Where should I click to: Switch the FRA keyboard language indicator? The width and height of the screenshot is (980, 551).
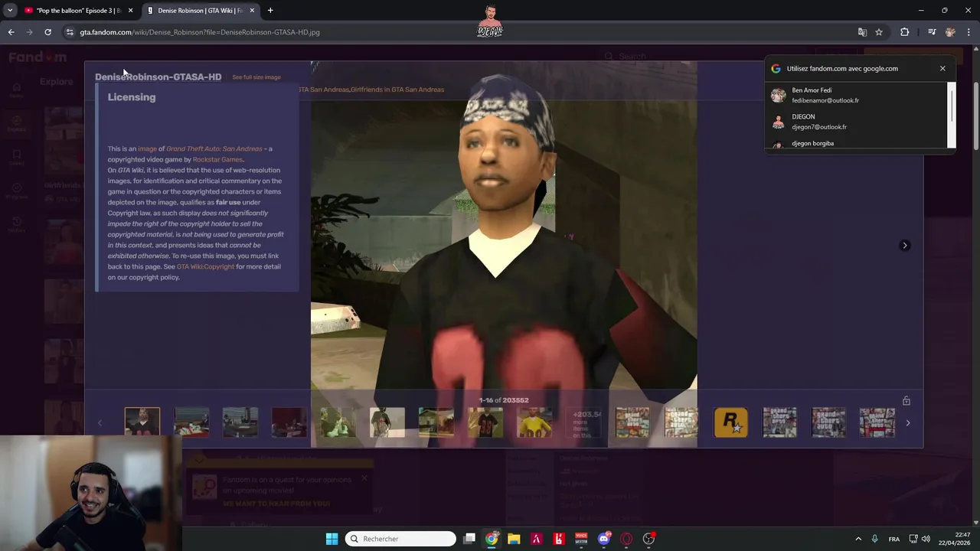893,539
